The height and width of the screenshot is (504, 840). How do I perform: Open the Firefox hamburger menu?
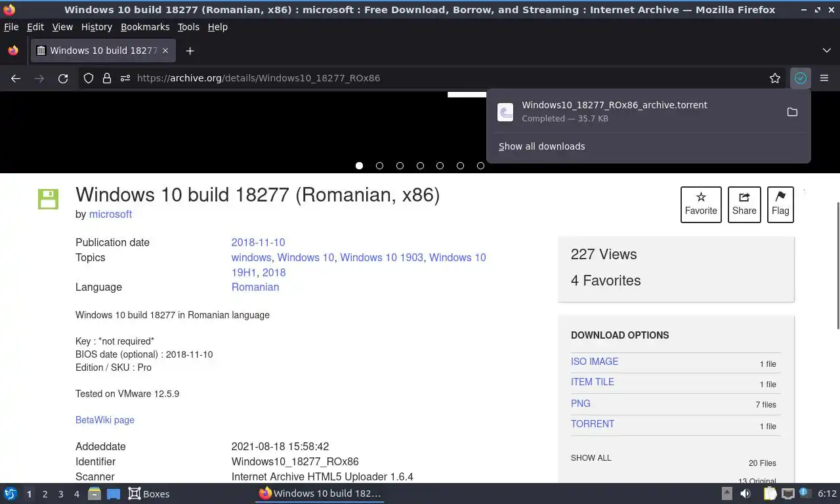tap(824, 78)
